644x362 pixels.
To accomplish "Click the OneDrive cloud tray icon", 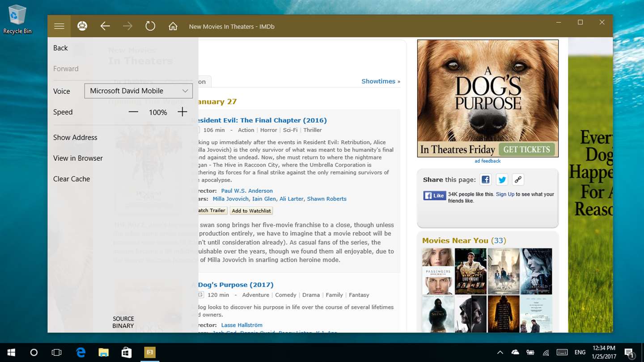I will pos(515,352).
